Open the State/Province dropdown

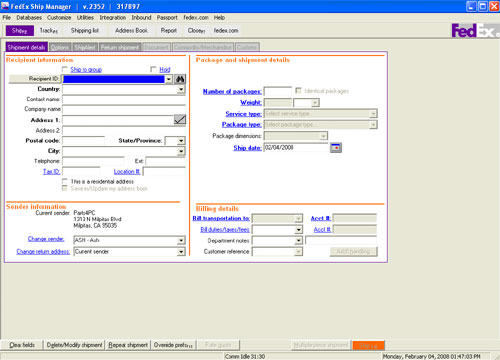point(181,141)
